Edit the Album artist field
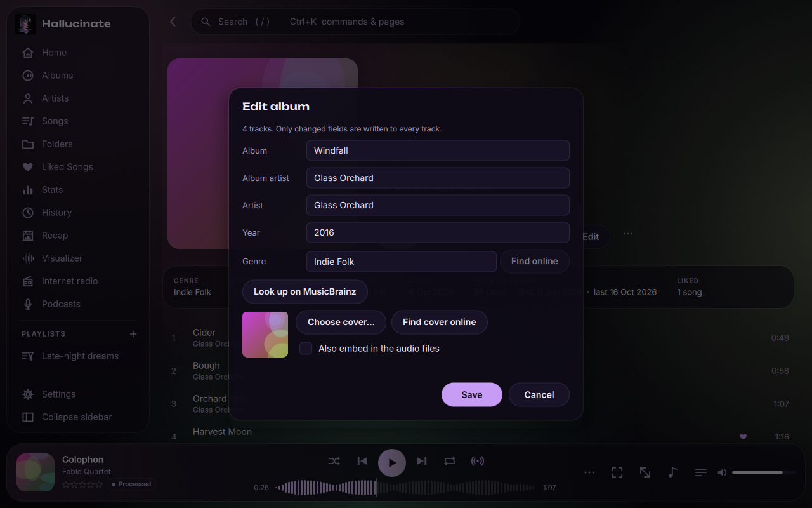812x508 pixels. [438, 178]
